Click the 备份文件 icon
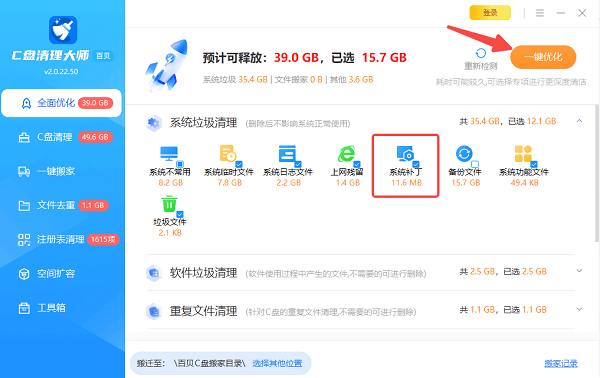The width and height of the screenshot is (600, 378). [x=464, y=154]
